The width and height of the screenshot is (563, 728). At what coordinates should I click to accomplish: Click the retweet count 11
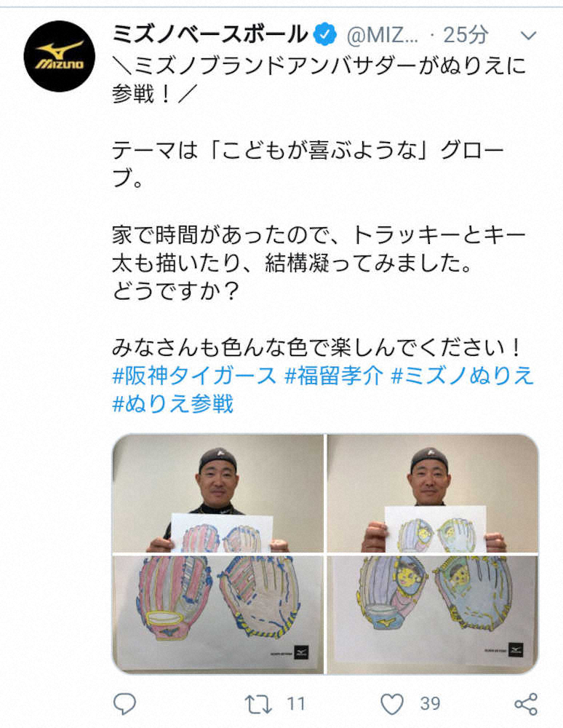point(296,704)
